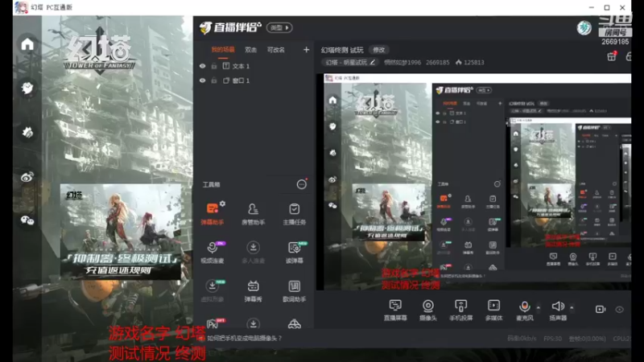Open the gift box icon at top right
Image resolution: width=644 pixels, height=362 pixels.
(612, 56)
